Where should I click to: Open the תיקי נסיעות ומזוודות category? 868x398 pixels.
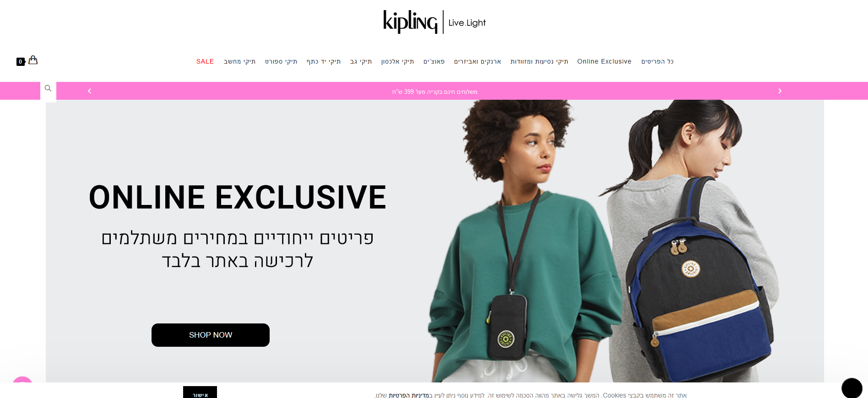[x=539, y=61]
